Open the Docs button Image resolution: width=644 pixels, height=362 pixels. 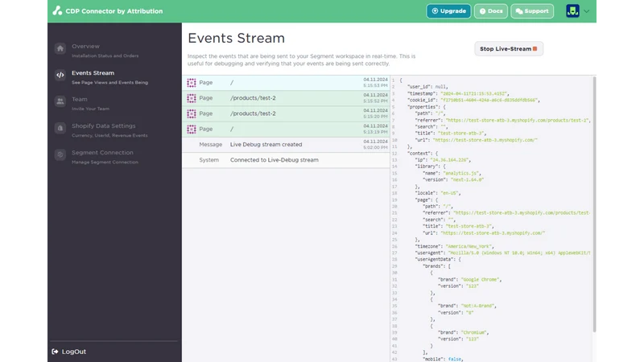tap(491, 11)
